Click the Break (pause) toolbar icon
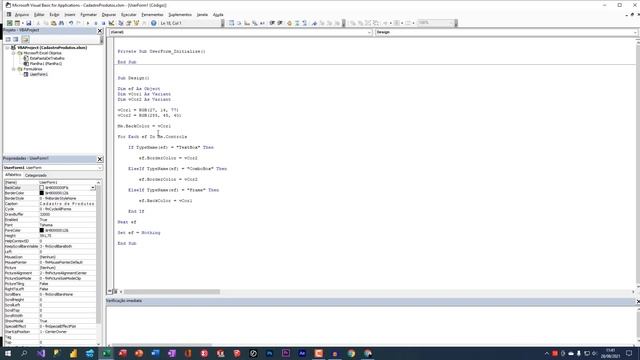The image size is (640, 360). coord(96,23)
